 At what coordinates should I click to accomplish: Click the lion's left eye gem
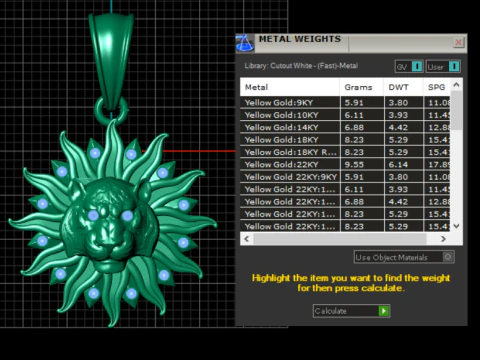pos(93,215)
